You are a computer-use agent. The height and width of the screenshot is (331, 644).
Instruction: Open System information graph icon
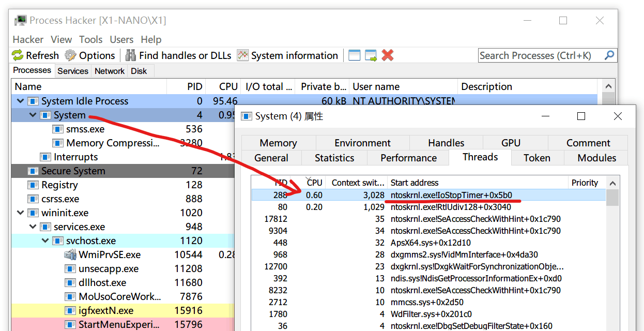(243, 55)
